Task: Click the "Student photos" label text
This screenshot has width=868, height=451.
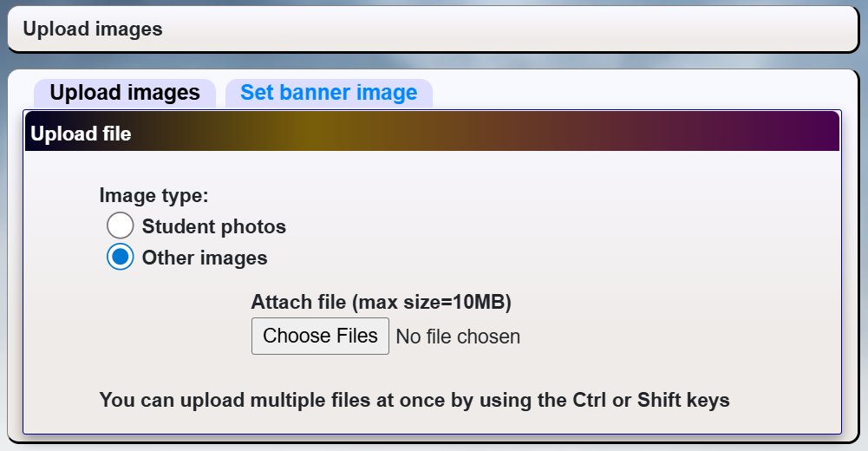Action: [213, 227]
